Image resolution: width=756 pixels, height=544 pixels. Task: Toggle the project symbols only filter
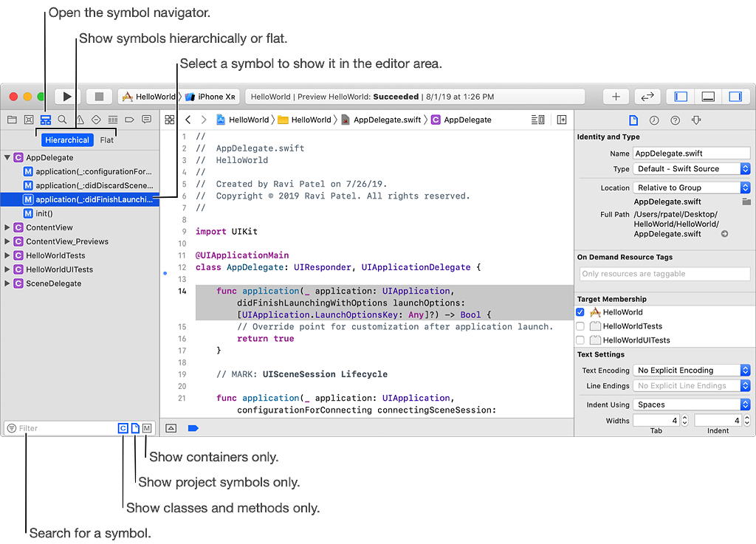click(136, 428)
